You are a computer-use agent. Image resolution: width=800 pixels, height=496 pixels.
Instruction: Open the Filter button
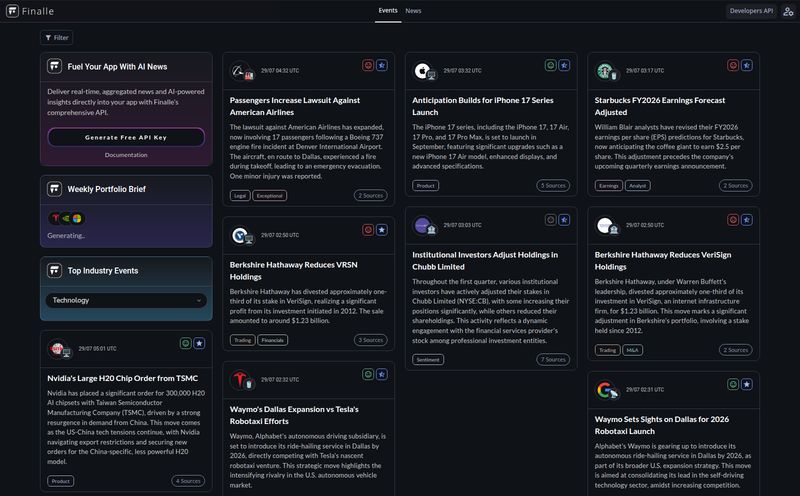[x=57, y=38]
